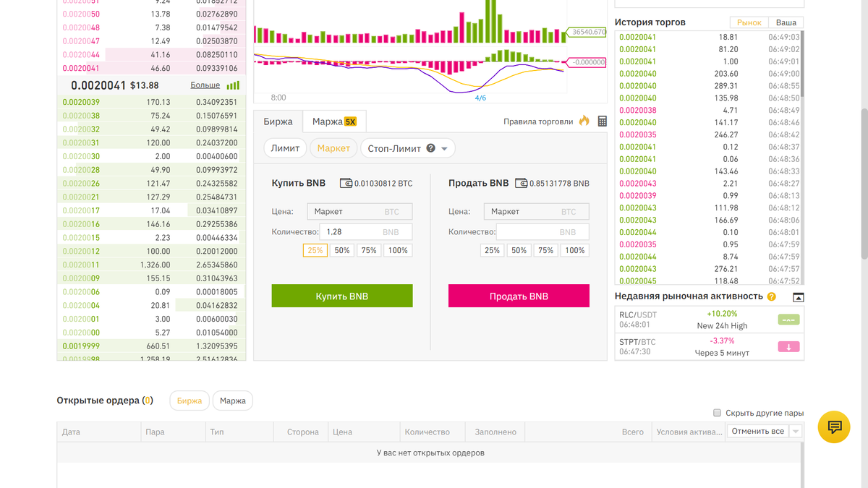
Task: Click the order book depth bars icon
Action: [233, 85]
